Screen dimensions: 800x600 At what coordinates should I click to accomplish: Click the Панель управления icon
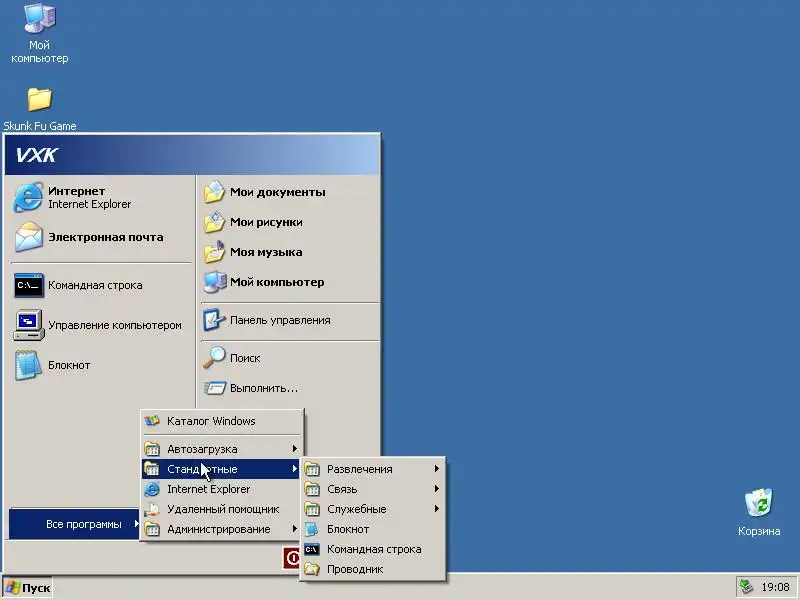214,320
